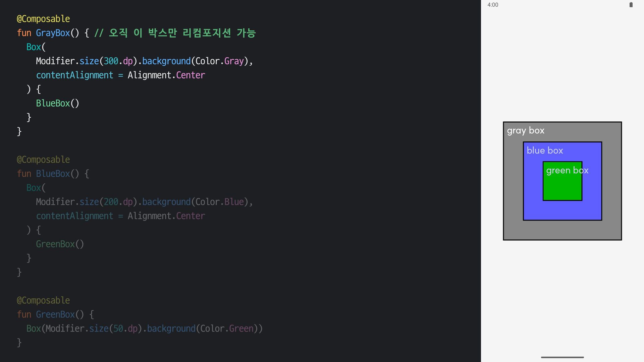Click the first @Composable annotation
This screenshot has width=644, height=362.
pyautogui.click(x=43, y=19)
